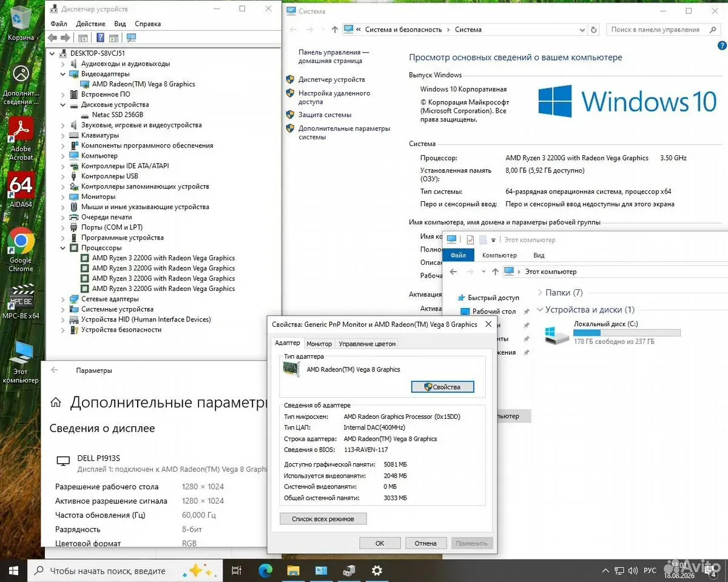728x582 pixels.
Task: Open the Справка menu in Device Manager
Action: [x=147, y=24]
